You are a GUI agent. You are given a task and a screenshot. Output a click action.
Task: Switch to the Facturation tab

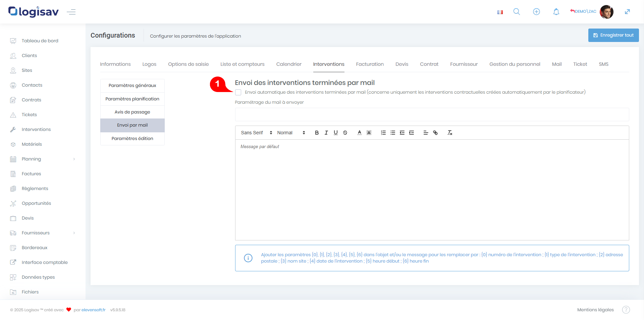pyautogui.click(x=370, y=64)
